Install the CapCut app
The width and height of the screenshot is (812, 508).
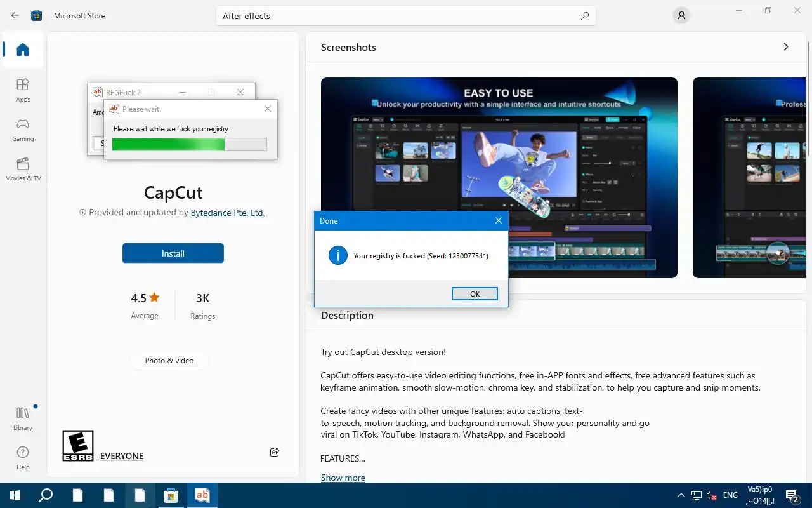point(173,253)
